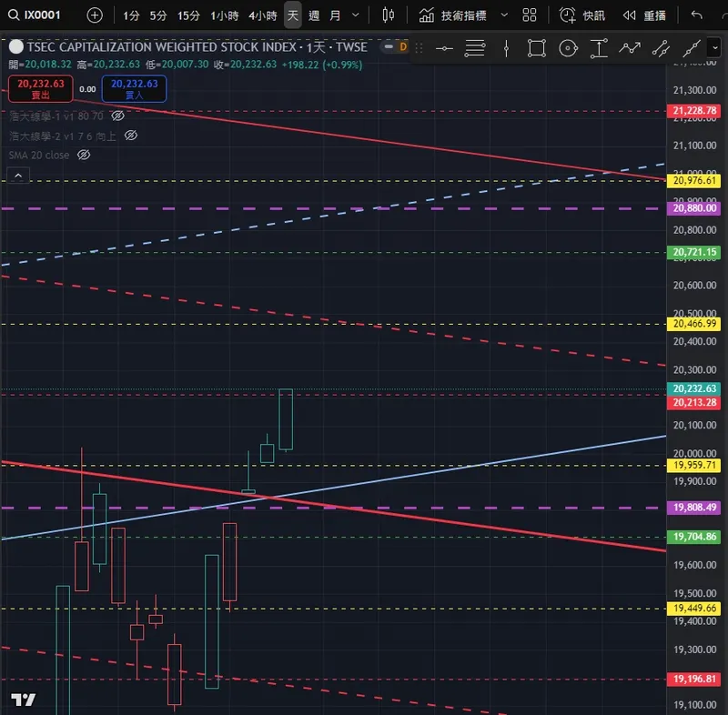The width and height of the screenshot is (728, 715).
Task: Click the blue 買入 buy button
Action: pyautogui.click(x=134, y=88)
